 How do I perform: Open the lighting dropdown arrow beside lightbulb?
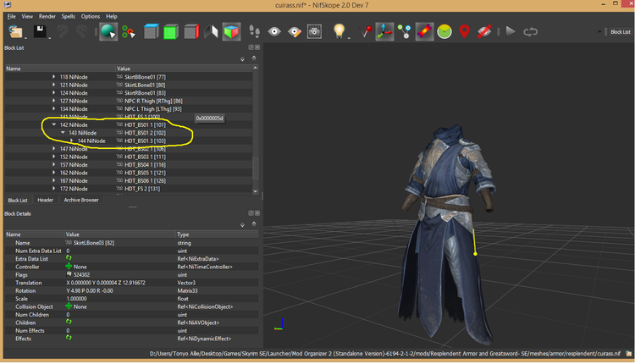(x=349, y=37)
